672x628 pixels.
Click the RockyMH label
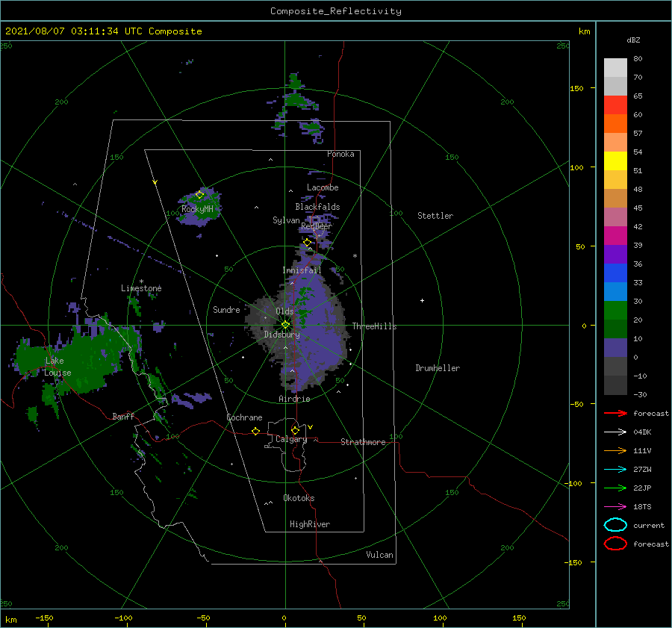coord(197,209)
